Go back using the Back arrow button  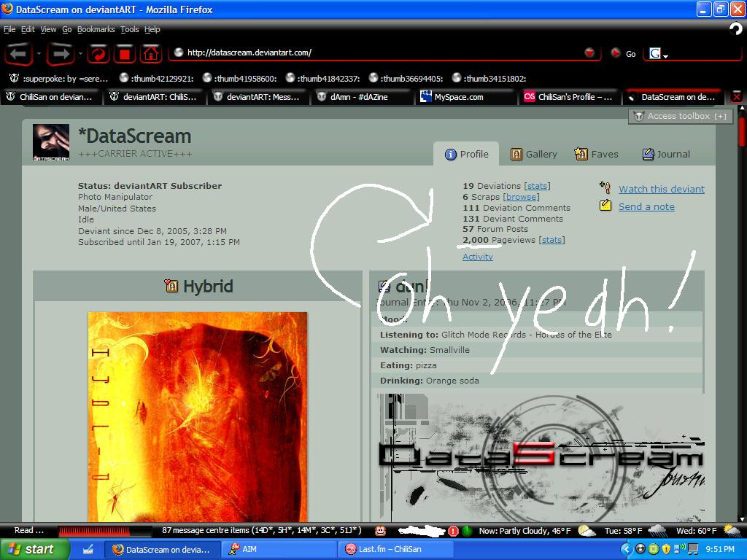pos(18,54)
